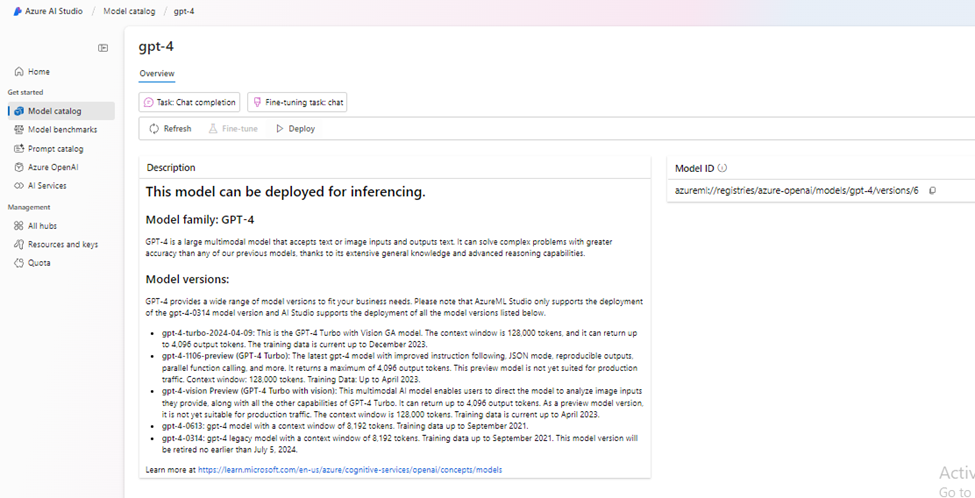Viewport: 975px width, 498px height.
Task: Click the 'Management' sidebar label
Action: [x=29, y=207]
